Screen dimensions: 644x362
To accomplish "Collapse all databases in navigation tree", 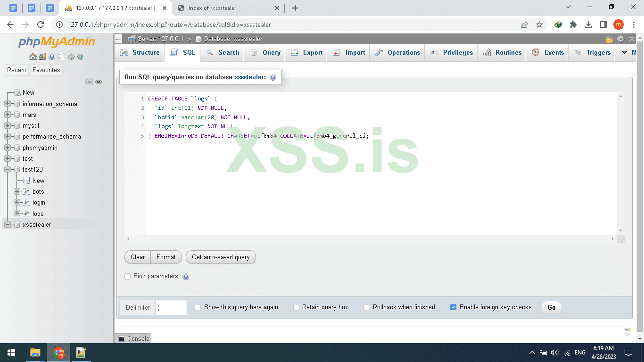I will click(89, 82).
